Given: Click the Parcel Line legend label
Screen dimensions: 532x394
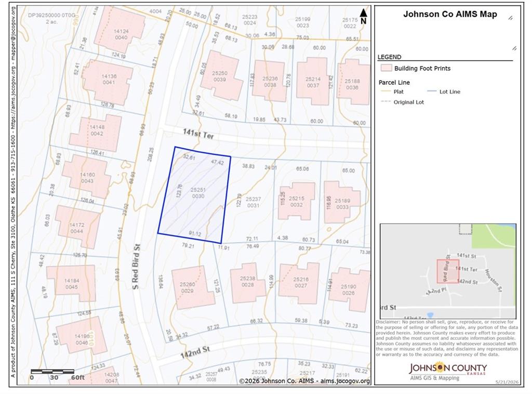Looking at the screenshot, I should pyautogui.click(x=394, y=83).
